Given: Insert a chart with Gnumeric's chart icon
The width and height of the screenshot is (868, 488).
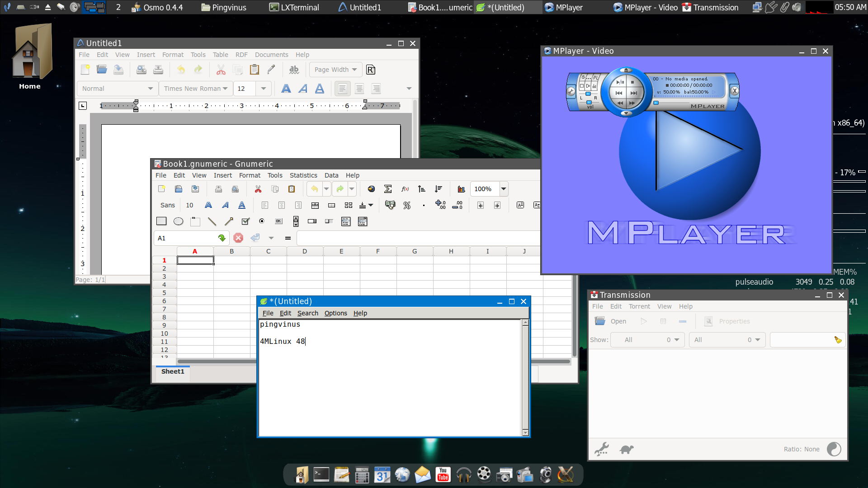Looking at the screenshot, I should point(461,189).
